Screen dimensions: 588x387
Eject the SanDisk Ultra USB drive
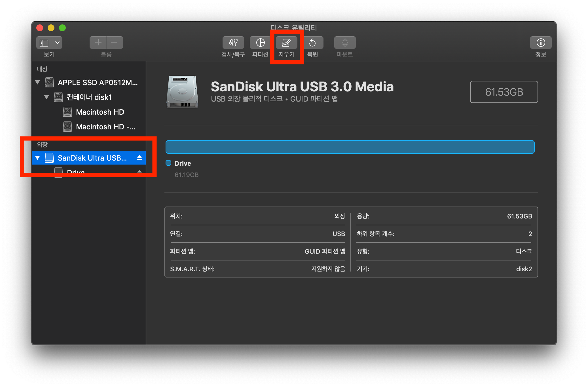pos(139,158)
